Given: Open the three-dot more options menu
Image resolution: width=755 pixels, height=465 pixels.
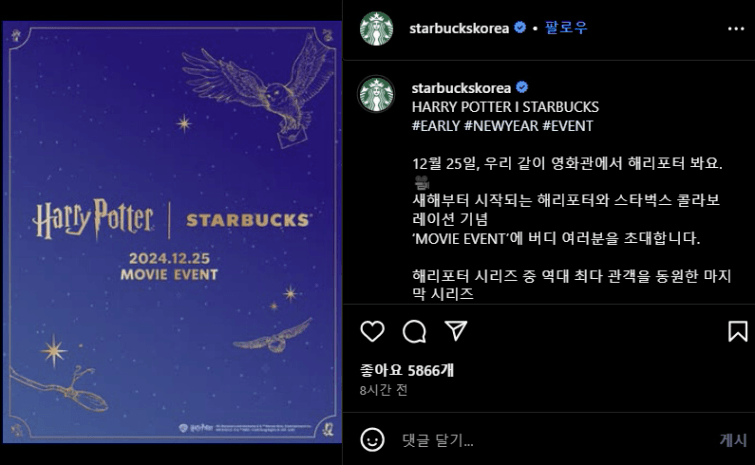Looking at the screenshot, I should point(736,29).
